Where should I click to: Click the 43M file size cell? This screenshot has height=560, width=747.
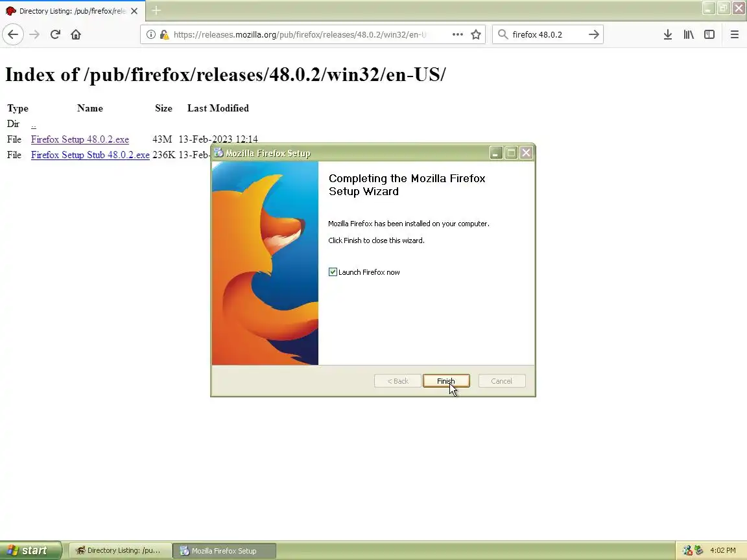click(162, 139)
